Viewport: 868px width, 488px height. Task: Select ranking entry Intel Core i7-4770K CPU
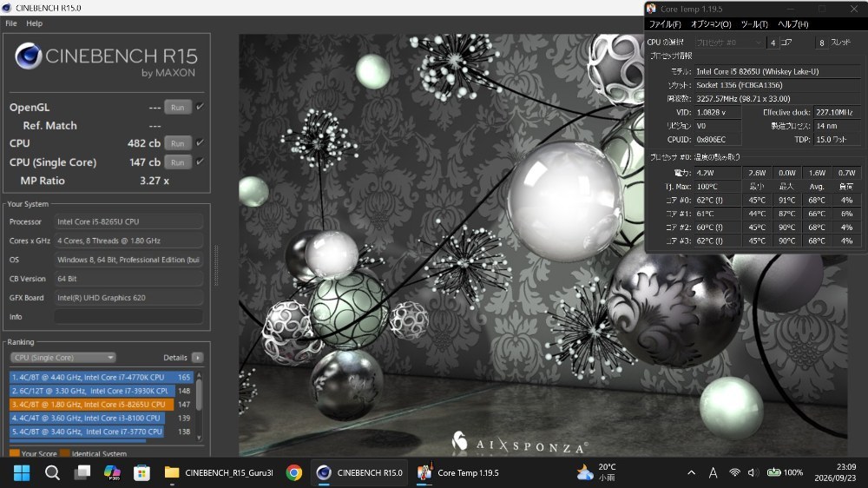point(102,377)
